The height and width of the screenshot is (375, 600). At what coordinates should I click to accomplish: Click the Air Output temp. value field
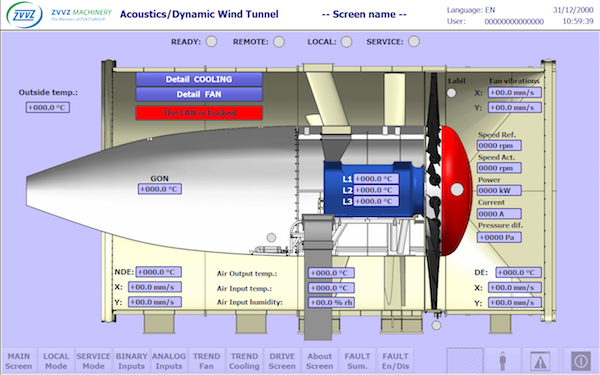(331, 273)
